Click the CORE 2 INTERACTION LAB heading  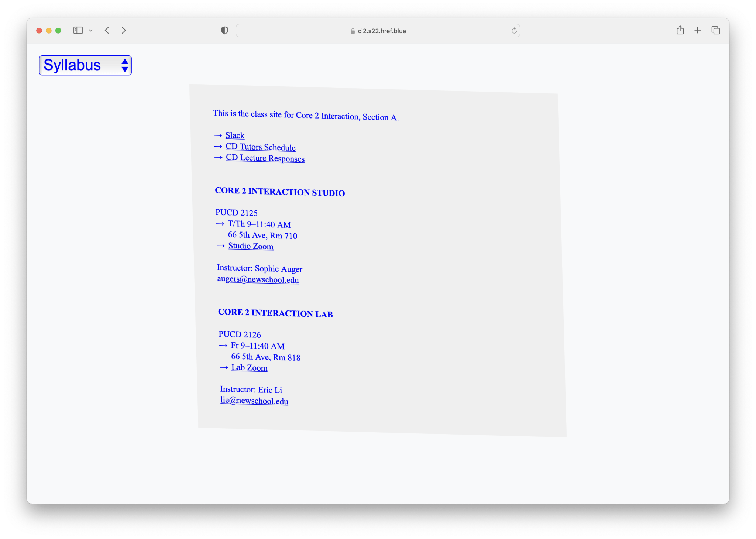[x=275, y=313]
